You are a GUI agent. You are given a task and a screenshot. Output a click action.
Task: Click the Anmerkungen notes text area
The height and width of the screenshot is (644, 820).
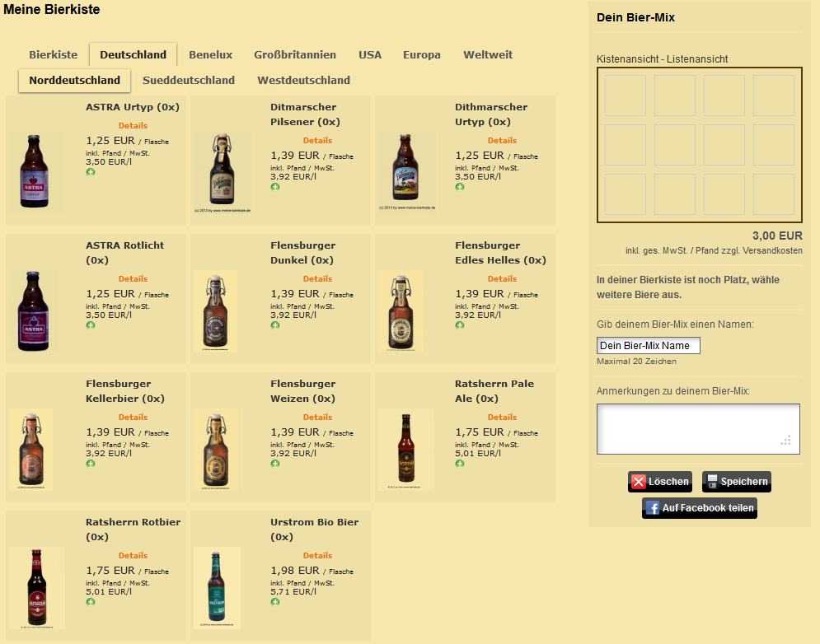pos(698,428)
